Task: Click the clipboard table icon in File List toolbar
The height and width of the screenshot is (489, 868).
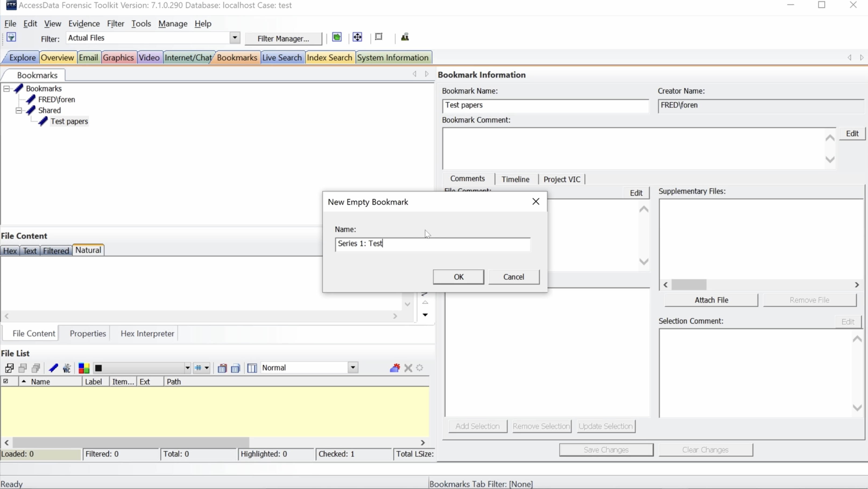Action: click(222, 368)
